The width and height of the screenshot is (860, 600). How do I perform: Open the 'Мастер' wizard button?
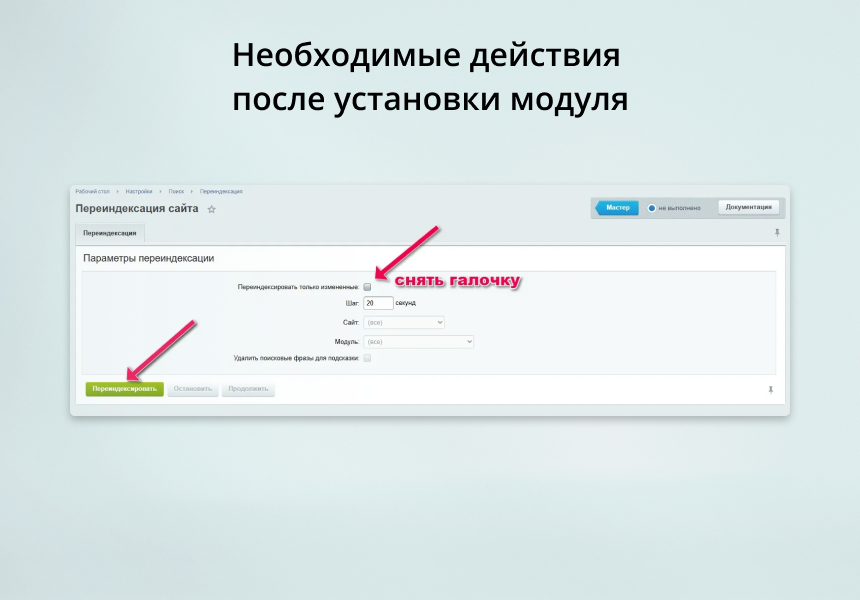pos(620,207)
